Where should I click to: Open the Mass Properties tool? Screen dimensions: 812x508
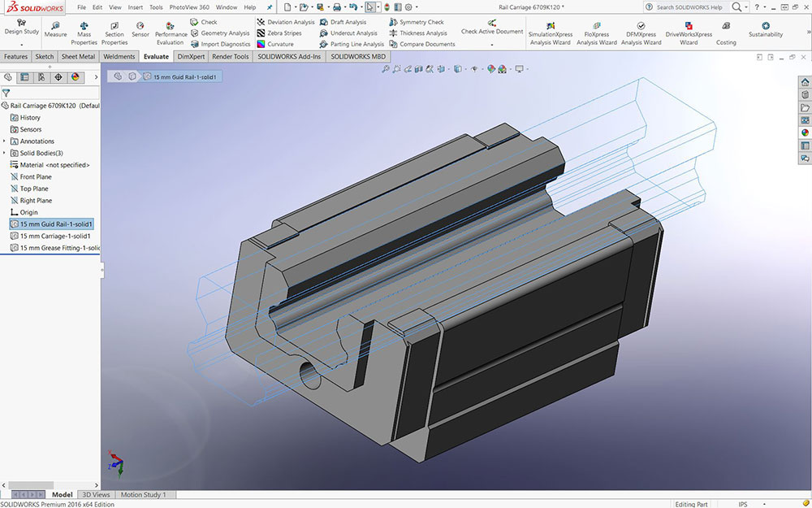(x=84, y=26)
